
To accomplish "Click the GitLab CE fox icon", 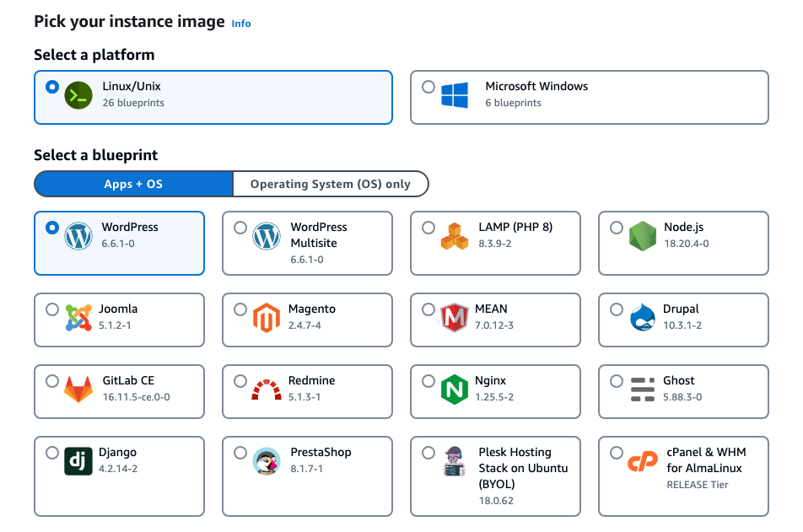I will click(78, 390).
